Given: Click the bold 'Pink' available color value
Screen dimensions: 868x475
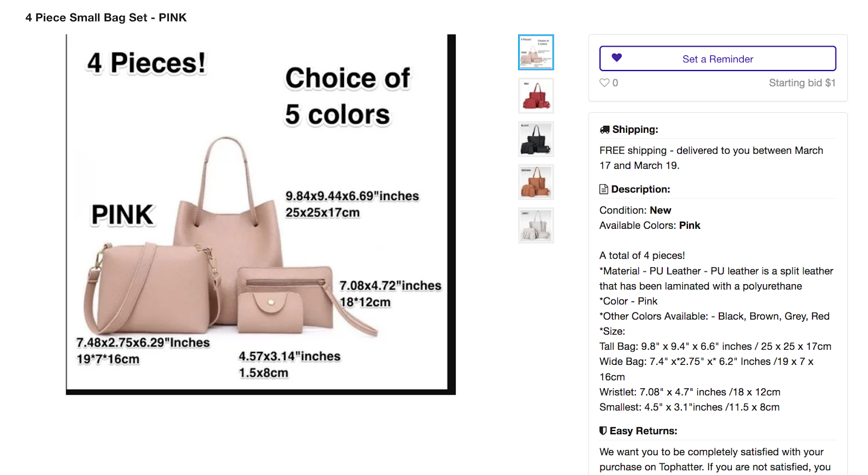Looking at the screenshot, I should click(x=690, y=226).
